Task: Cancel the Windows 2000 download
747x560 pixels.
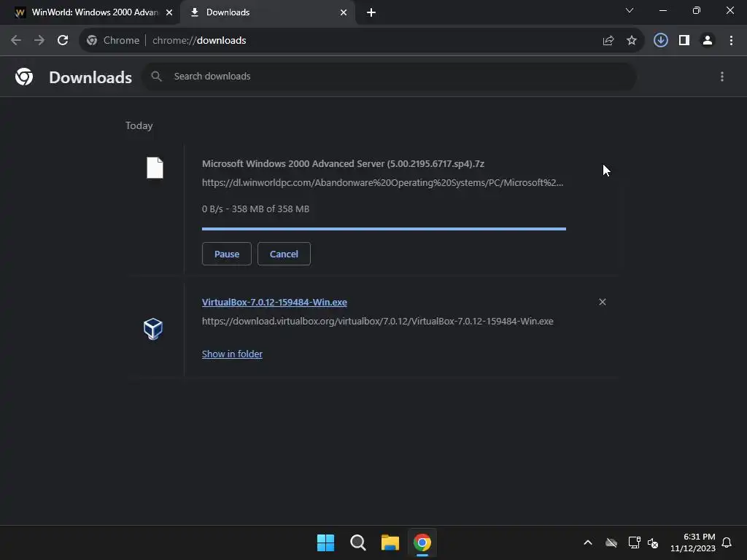Action: click(284, 254)
